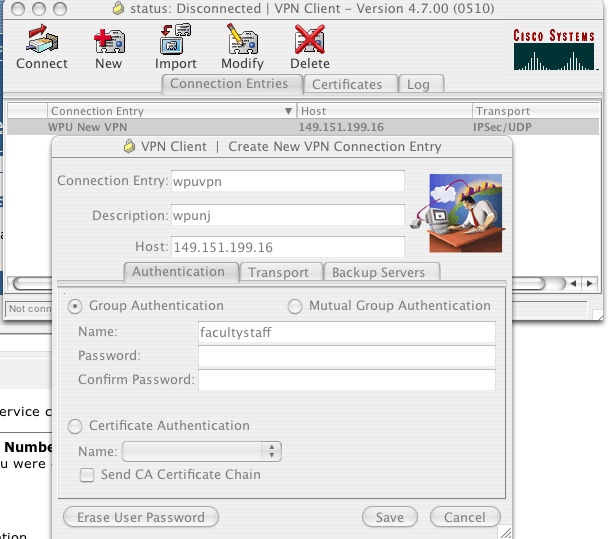Click the Confirm Password field

coord(347,380)
